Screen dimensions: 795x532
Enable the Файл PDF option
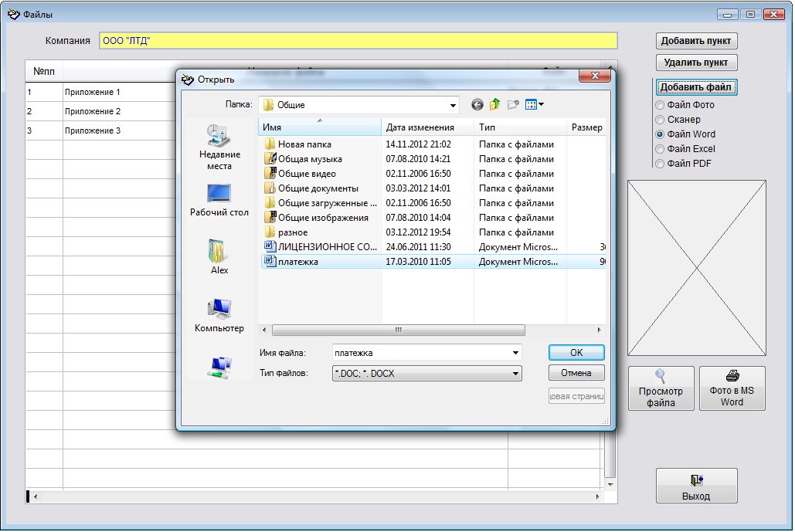(660, 164)
